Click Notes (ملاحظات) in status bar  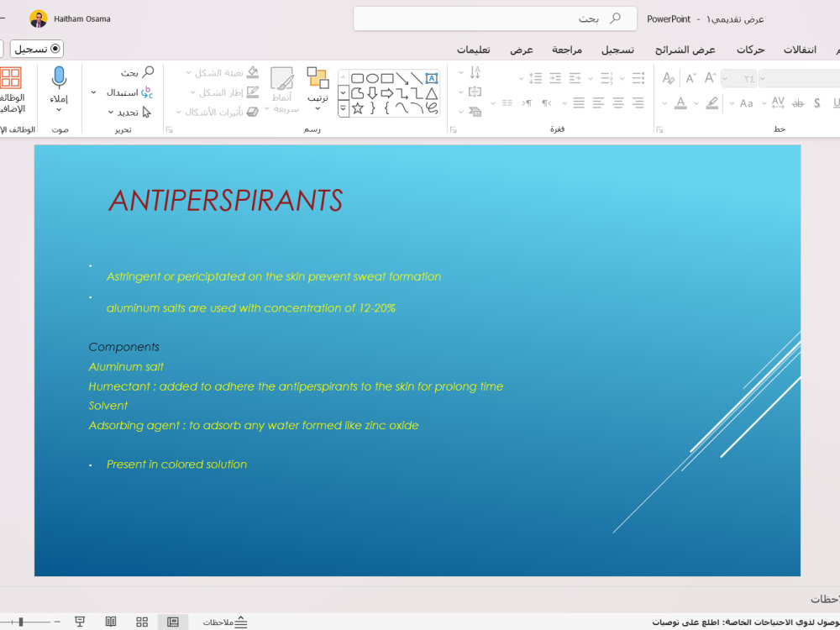click(225, 622)
